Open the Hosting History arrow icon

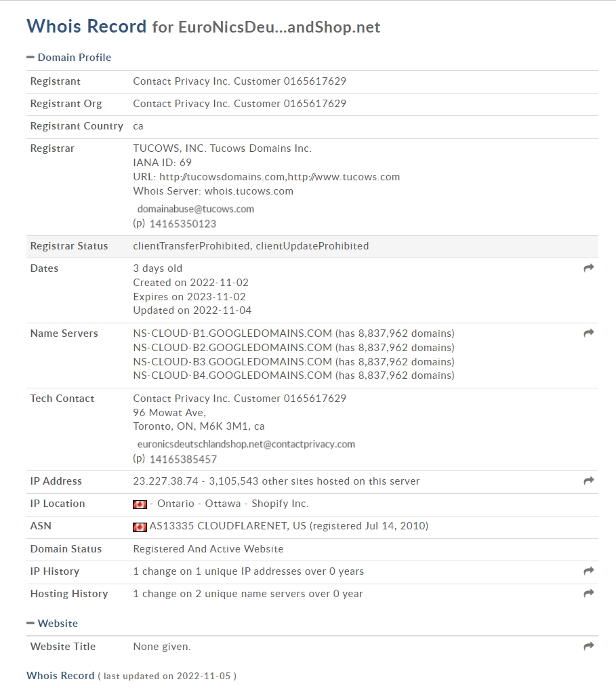589,593
